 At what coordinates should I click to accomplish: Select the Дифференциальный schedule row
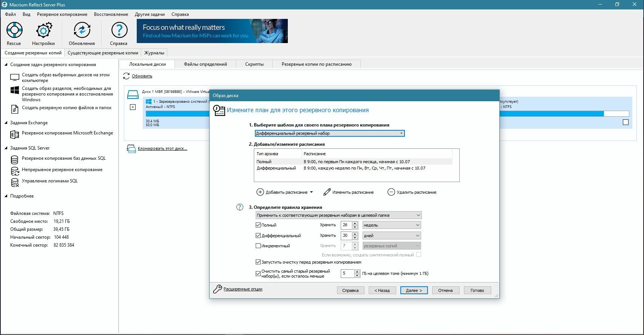(354, 168)
